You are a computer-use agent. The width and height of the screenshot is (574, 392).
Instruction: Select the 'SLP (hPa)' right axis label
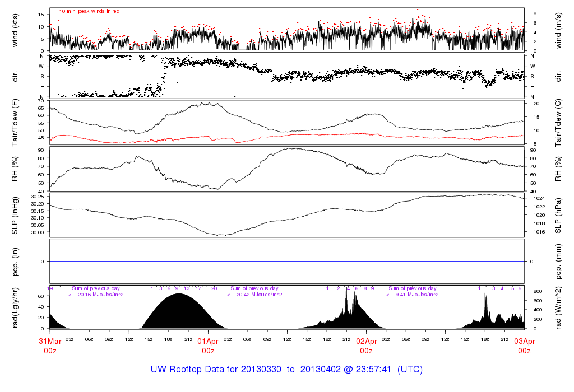[x=559, y=215]
